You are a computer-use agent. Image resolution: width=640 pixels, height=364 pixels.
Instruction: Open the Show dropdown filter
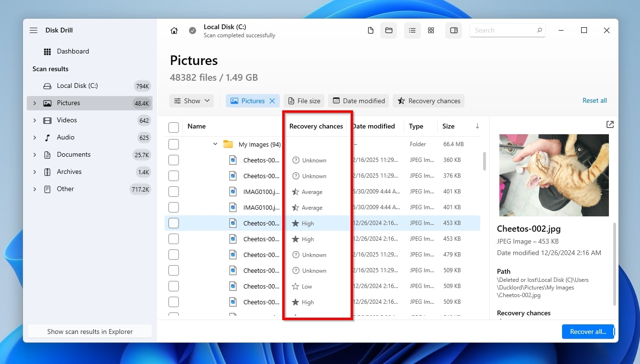pos(191,101)
